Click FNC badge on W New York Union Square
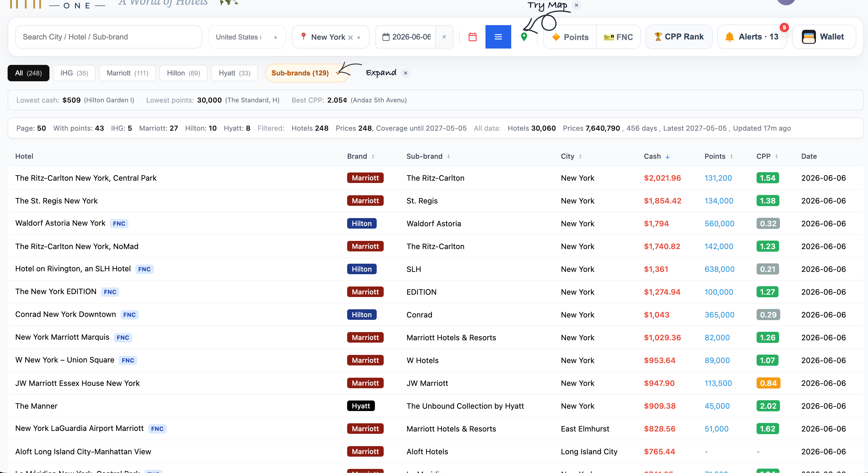 pyautogui.click(x=128, y=360)
